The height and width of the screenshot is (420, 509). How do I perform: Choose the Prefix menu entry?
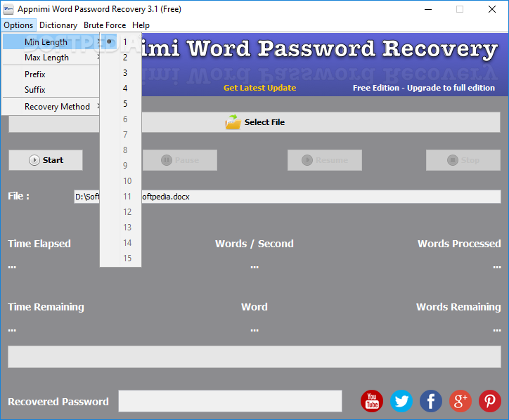point(51,74)
